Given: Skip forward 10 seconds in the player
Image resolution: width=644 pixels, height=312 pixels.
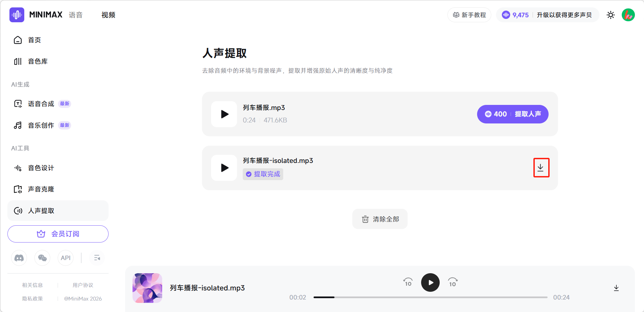Looking at the screenshot, I should [x=452, y=282].
